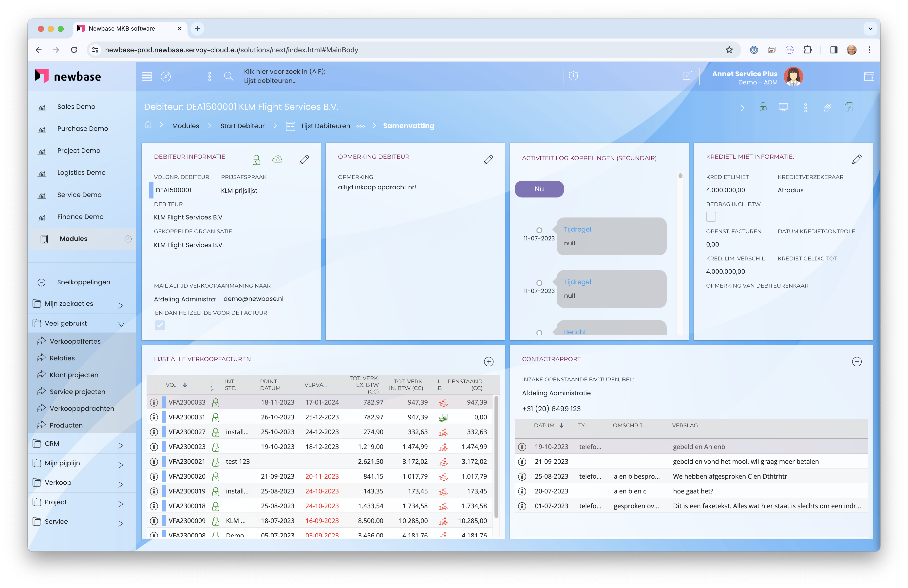Screen dimensions: 908x588
Task: Click the search magnifier icon
Action: point(228,76)
